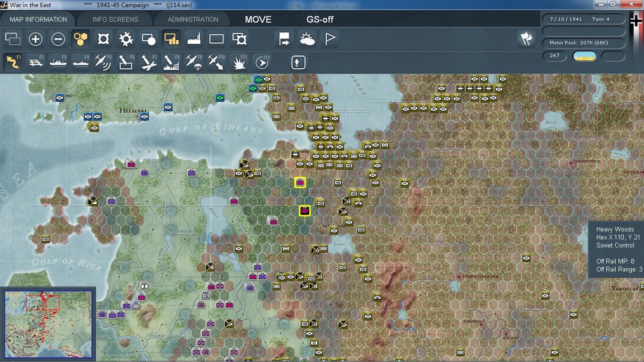The image size is (644, 362).
Task: Click the Heavy Woods hex info text
Action: (615, 229)
